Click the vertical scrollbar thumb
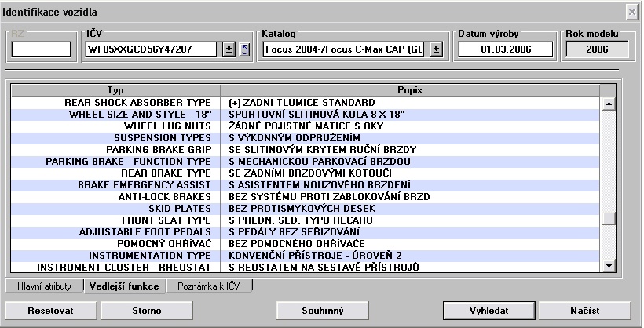644x328 pixels. (x=607, y=219)
